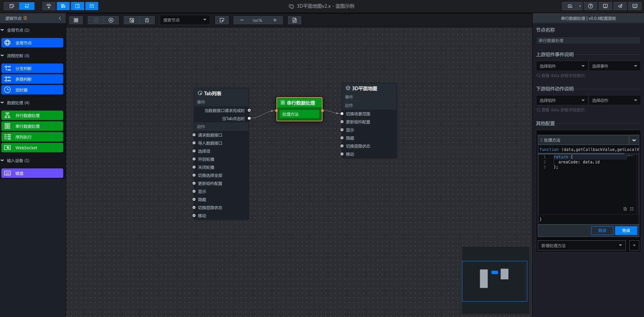Screen dimensions: 644x317
Task: Edit the 节点名称 input field
Action: (x=588, y=40)
